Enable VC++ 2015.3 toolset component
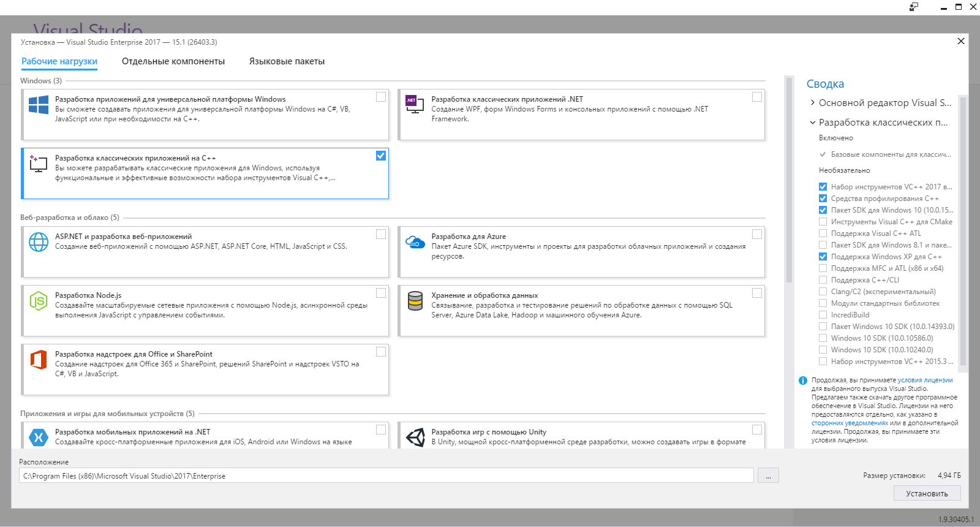 (x=823, y=362)
